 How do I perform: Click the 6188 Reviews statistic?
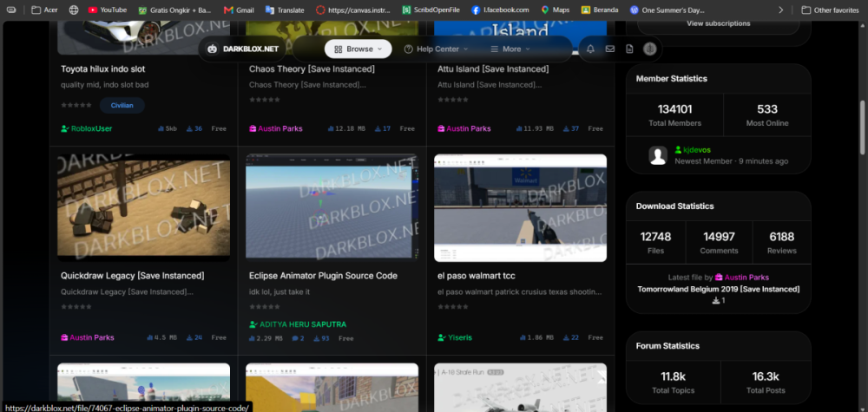[x=782, y=243]
